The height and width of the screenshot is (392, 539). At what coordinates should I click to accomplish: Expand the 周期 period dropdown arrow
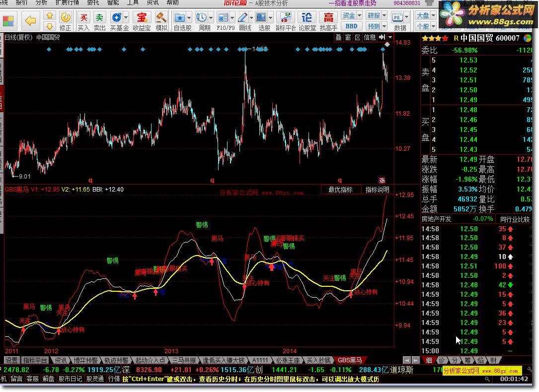point(211,17)
